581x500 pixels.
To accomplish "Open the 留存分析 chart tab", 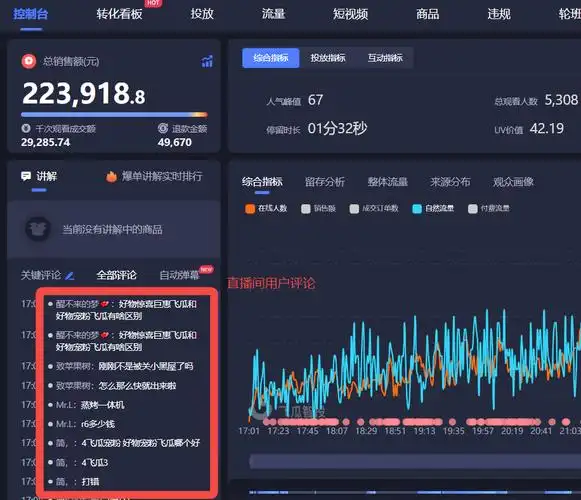I will [325, 182].
